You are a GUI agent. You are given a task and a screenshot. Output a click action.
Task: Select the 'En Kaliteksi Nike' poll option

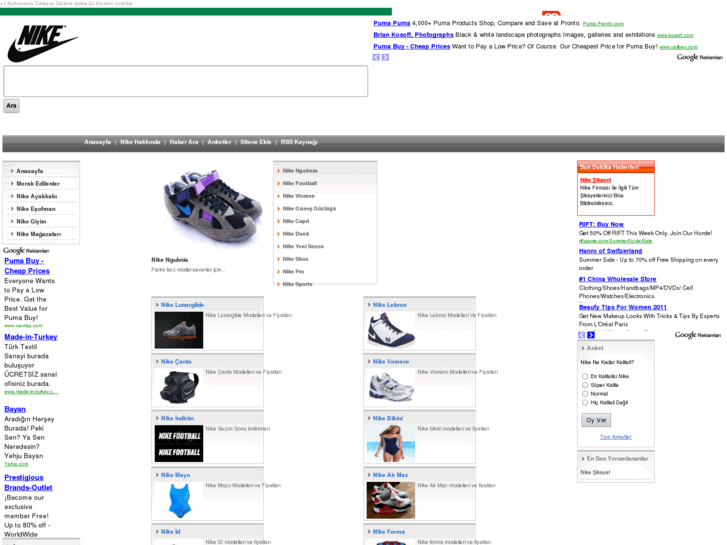click(585, 376)
